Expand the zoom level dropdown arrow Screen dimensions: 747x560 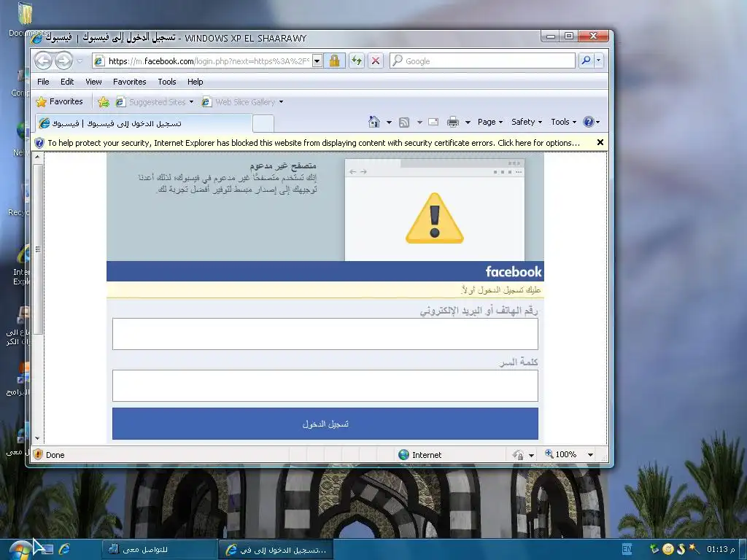point(590,455)
